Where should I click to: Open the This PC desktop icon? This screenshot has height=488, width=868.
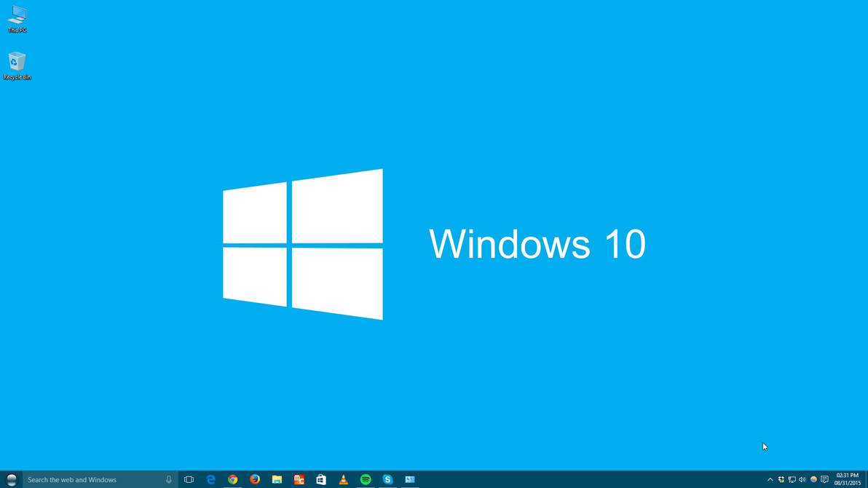17,19
